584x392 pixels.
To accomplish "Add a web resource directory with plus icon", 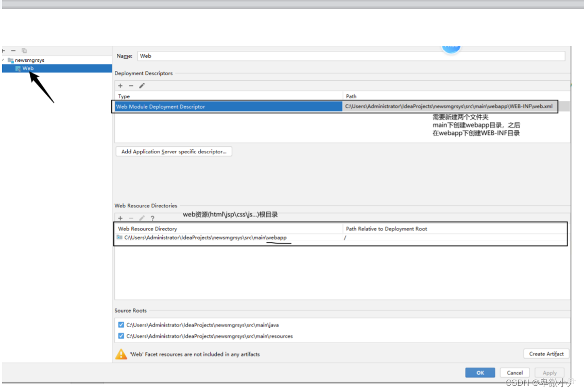I will pos(120,218).
